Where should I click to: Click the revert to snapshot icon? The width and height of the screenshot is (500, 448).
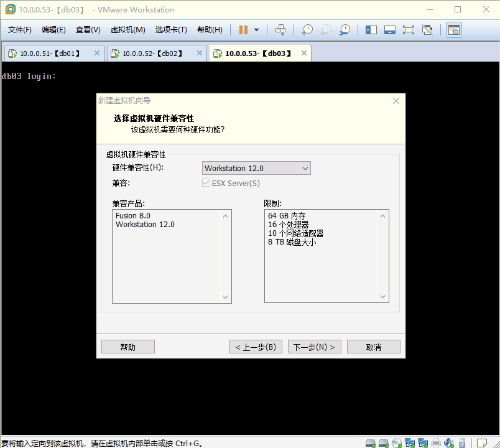coord(326,30)
